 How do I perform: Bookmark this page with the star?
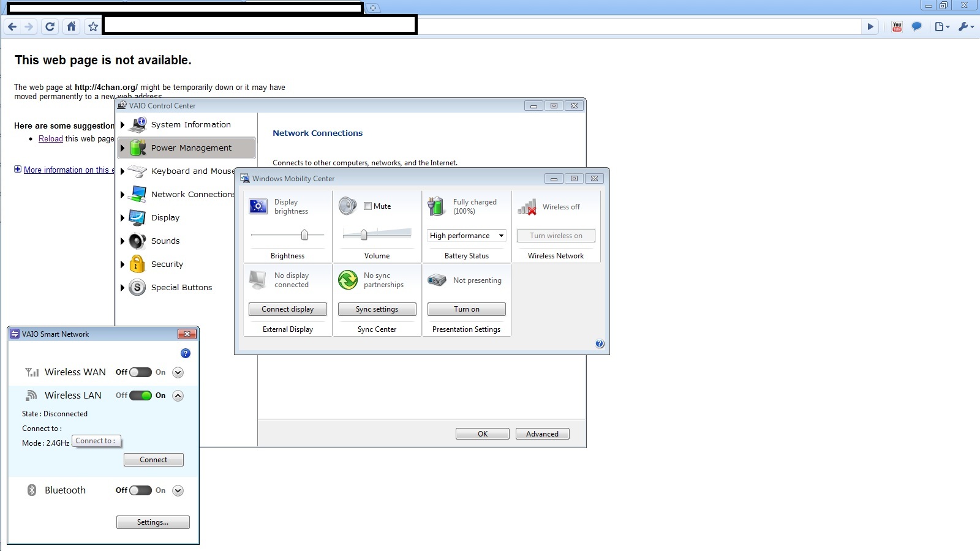pyautogui.click(x=93, y=27)
